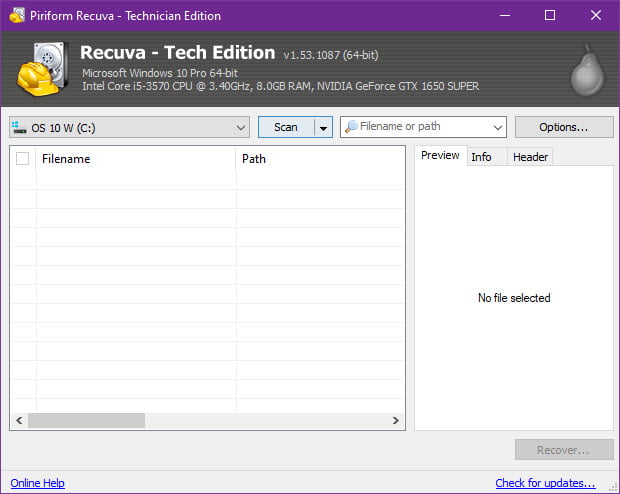Switch to the Preview tab

[440, 155]
